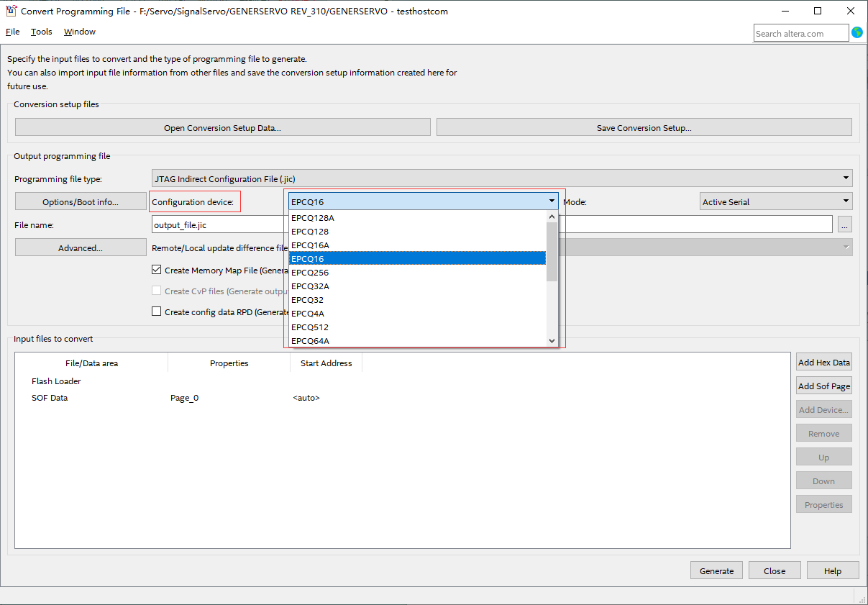Select EPCQ32 from the device list
The height and width of the screenshot is (605, 868).
tap(417, 299)
